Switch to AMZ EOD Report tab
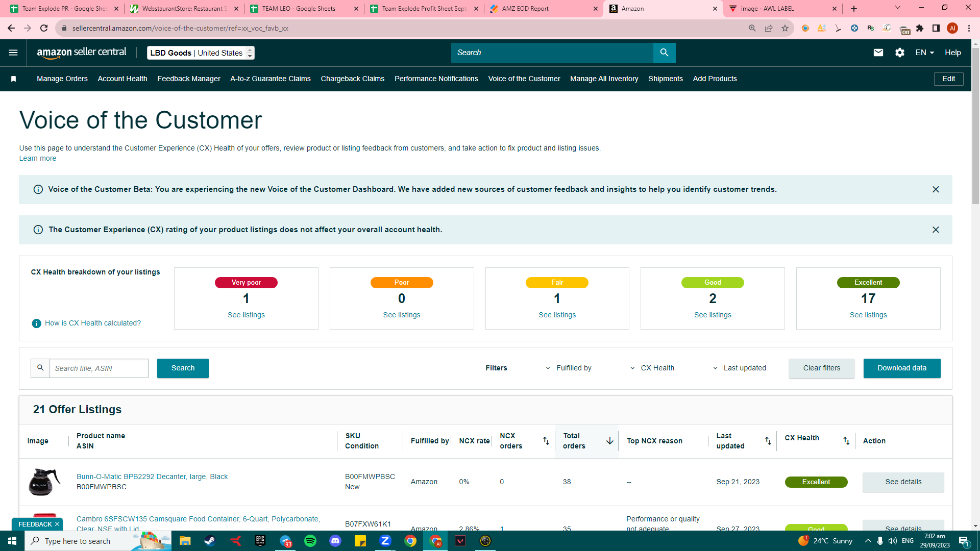Screen dimensions: 980x551 pos(544,9)
